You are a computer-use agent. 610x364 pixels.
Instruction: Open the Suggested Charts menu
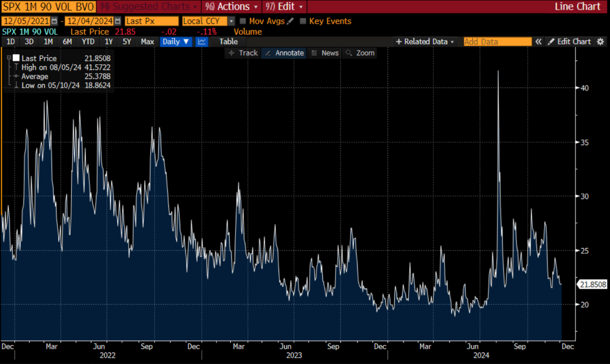point(149,7)
